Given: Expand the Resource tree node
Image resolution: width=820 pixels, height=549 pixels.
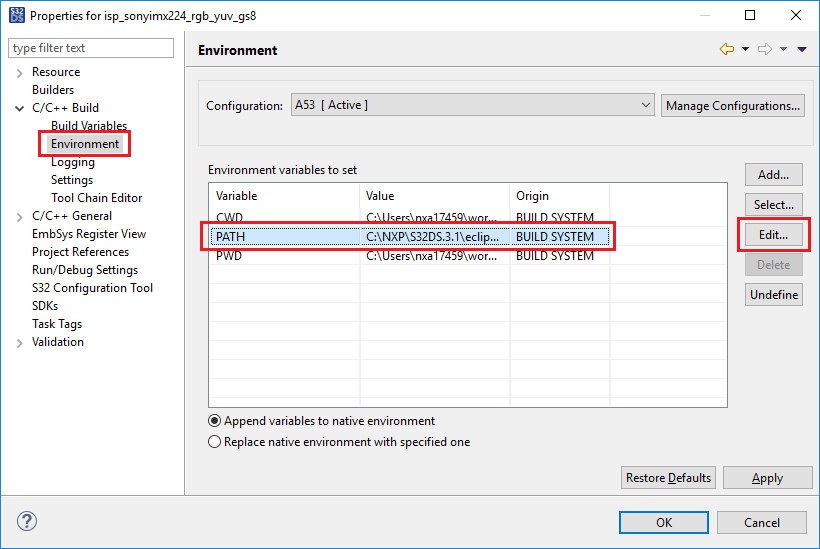Looking at the screenshot, I should [20, 72].
